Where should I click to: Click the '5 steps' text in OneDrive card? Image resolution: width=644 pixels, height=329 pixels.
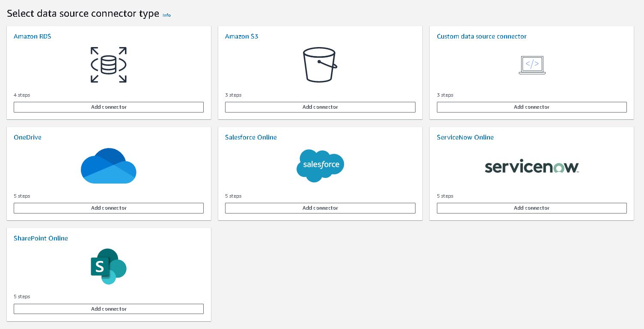[x=22, y=196]
